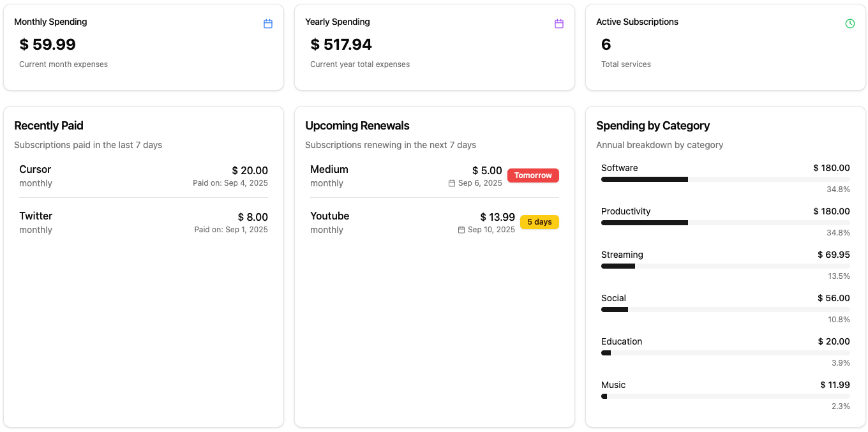Click the red Tomorrow badge
The width and height of the screenshot is (868, 432).
point(533,175)
